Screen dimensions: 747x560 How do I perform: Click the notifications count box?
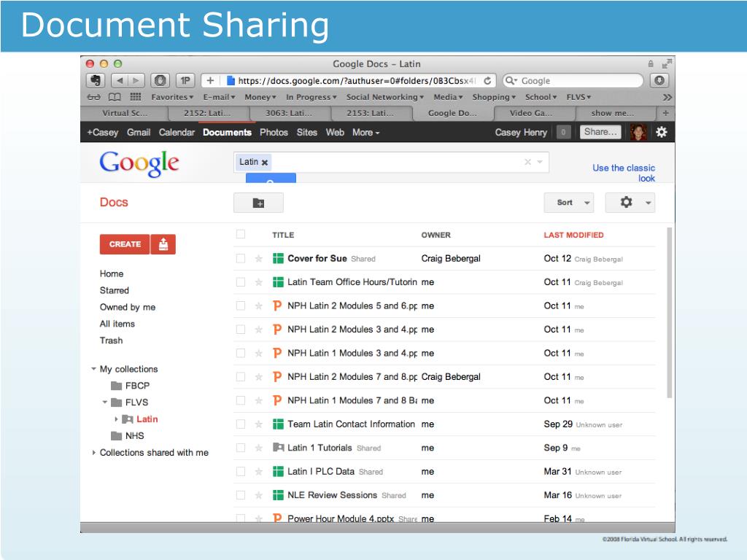pyautogui.click(x=564, y=132)
